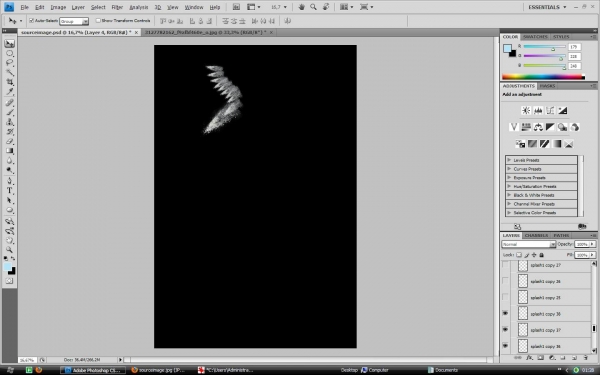Open the Opacity slider arrow
This screenshot has width=600, height=375.
tap(592, 244)
